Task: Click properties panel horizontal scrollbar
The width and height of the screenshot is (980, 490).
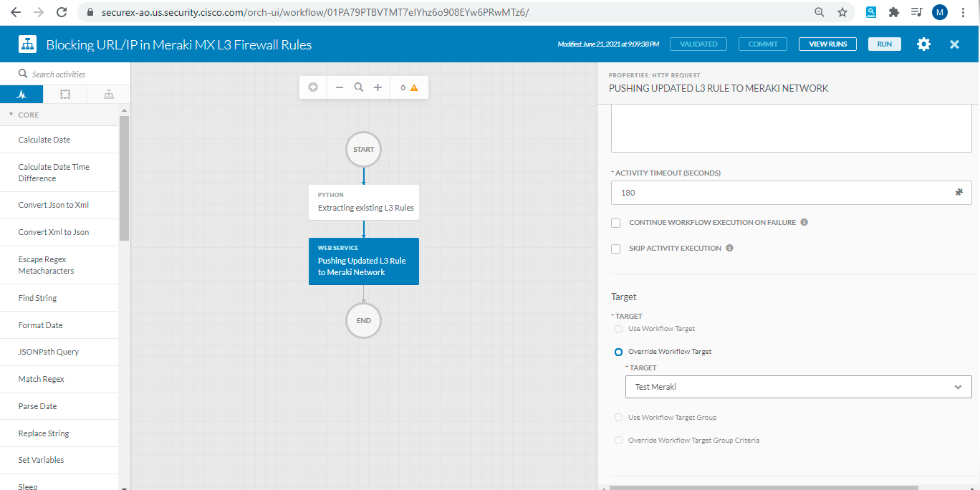Action: pos(763,487)
